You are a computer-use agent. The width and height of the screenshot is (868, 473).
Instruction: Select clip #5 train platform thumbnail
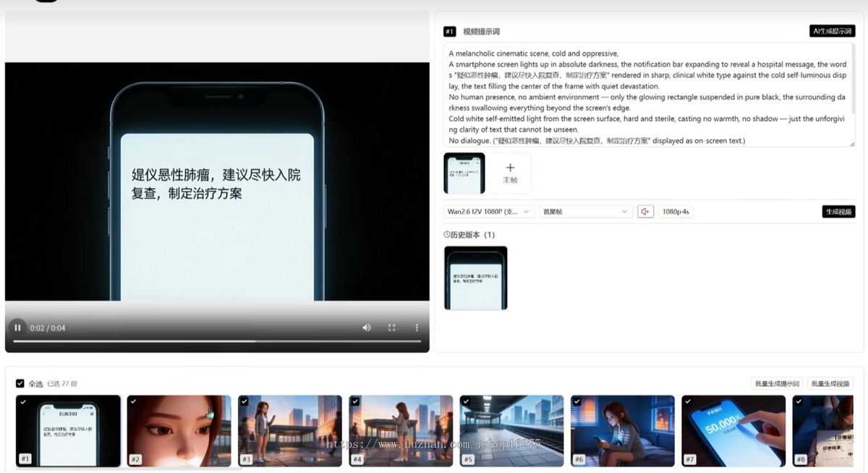point(511,431)
